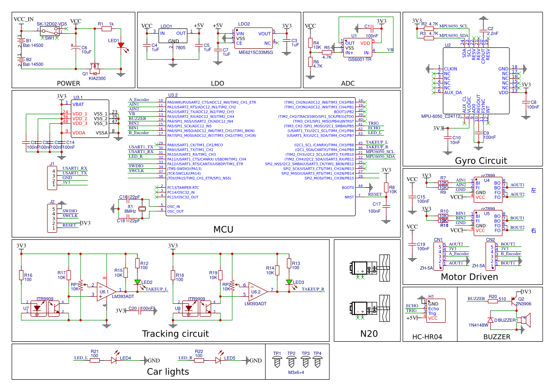Click the SW1 slide switch symbol
The width and height of the screenshot is (554, 392).
click(x=49, y=31)
